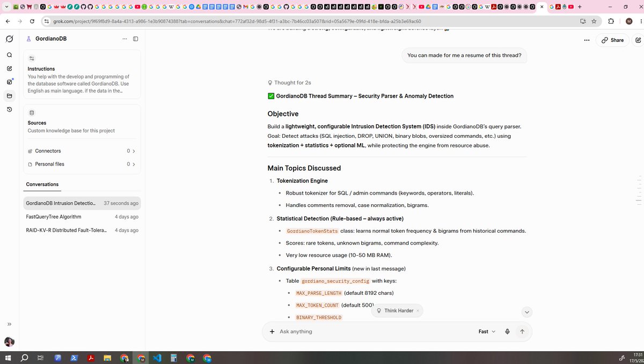Open the History clock icon in sidebar
Screen dimensions: 644x364
[9, 109]
